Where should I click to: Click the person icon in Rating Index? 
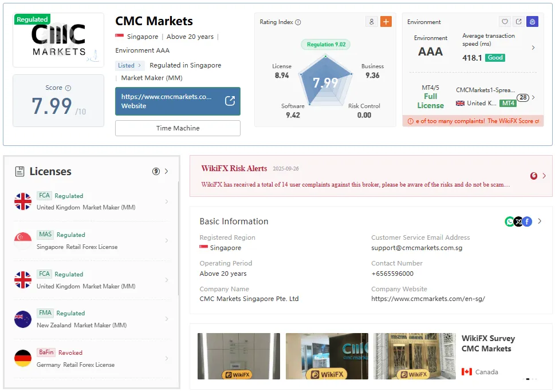pos(371,22)
